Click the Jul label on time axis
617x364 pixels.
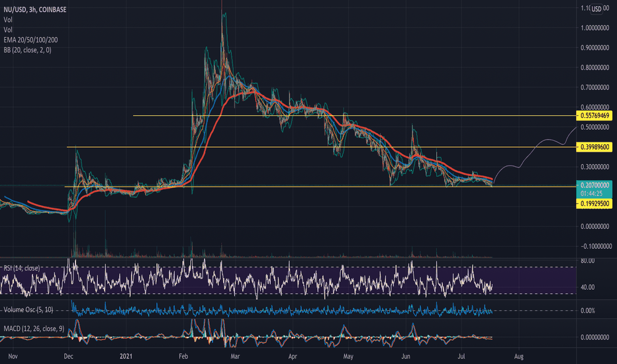point(461,357)
